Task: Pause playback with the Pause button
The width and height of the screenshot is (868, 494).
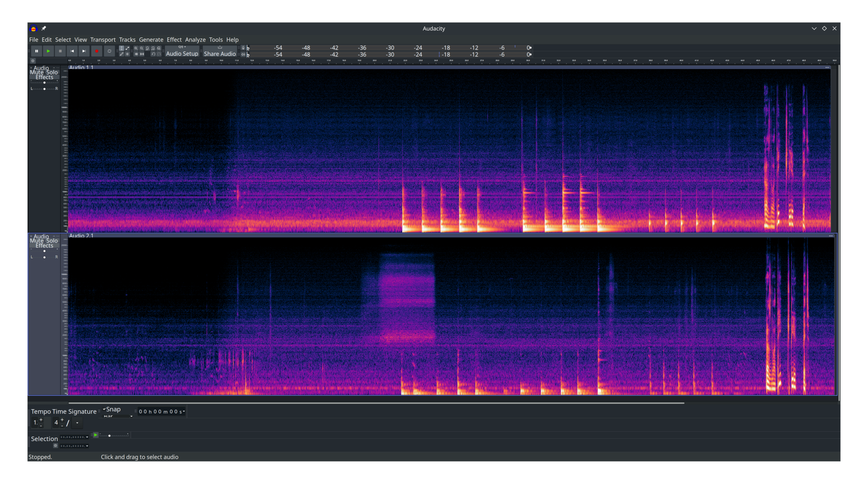Action: [x=37, y=51]
